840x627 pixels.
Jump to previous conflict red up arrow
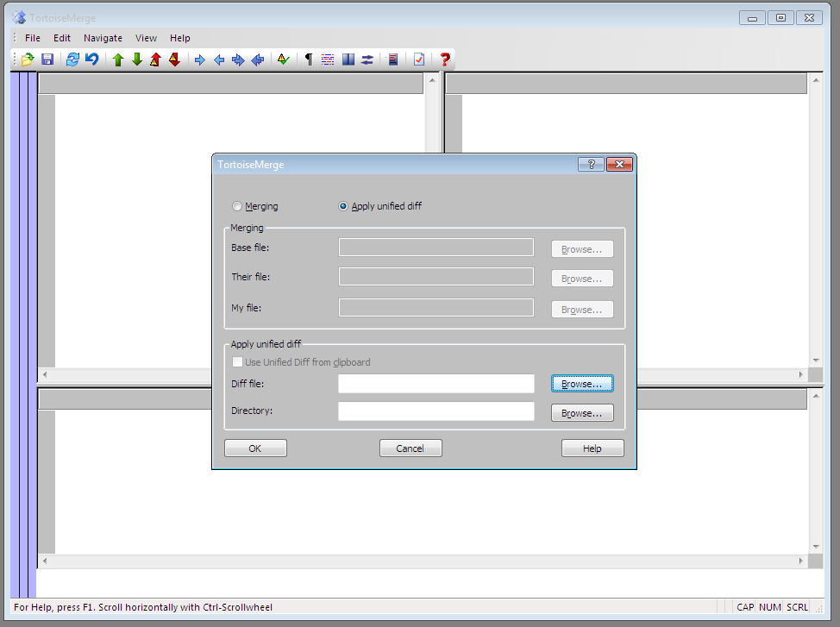[x=155, y=60]
